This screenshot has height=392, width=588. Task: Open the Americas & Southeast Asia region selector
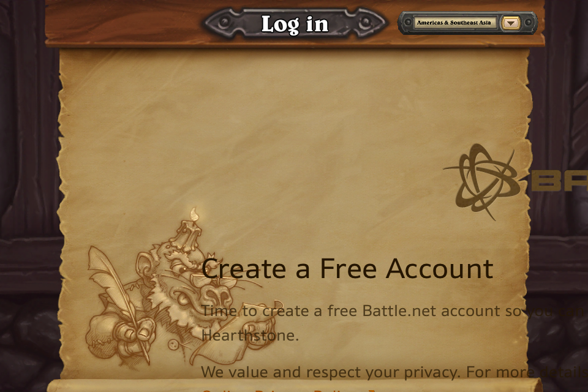[x=454, y=23]
